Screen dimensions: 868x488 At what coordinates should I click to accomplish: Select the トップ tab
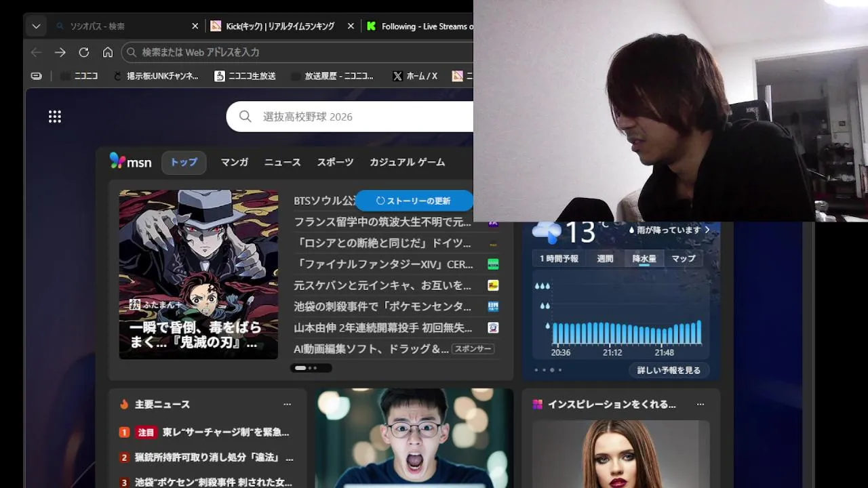pos(184,163)
